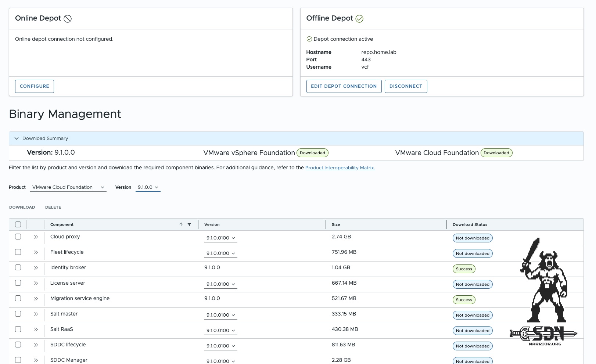Open version dropdown for Cloud proxy
The image size is (596, 364).
(221, 238)
